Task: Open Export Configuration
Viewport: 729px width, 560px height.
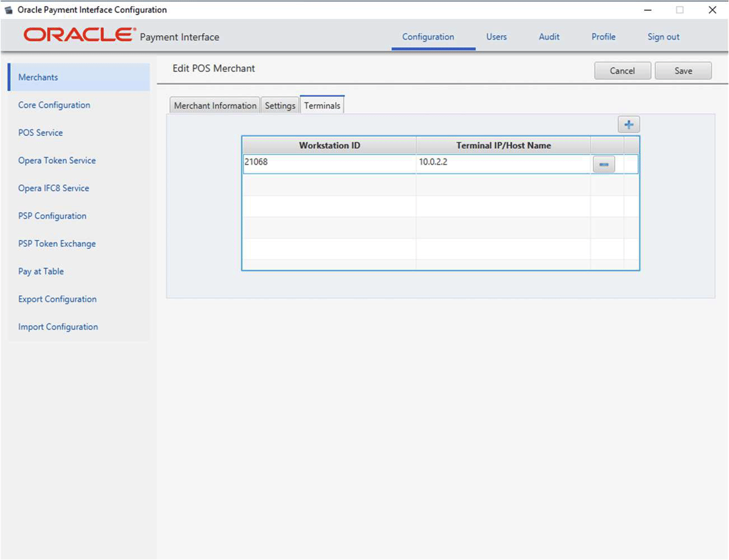Action: (x=57, y=299)
